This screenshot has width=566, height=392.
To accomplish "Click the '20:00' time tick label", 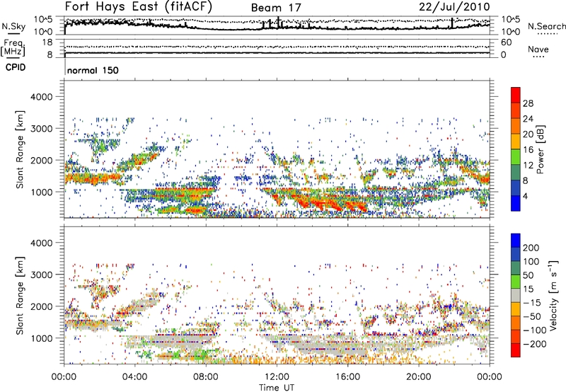I will (418, 377).
